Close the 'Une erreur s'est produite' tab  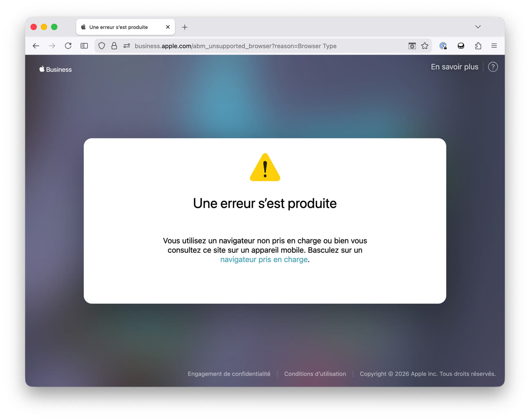(x=168, y=27)
